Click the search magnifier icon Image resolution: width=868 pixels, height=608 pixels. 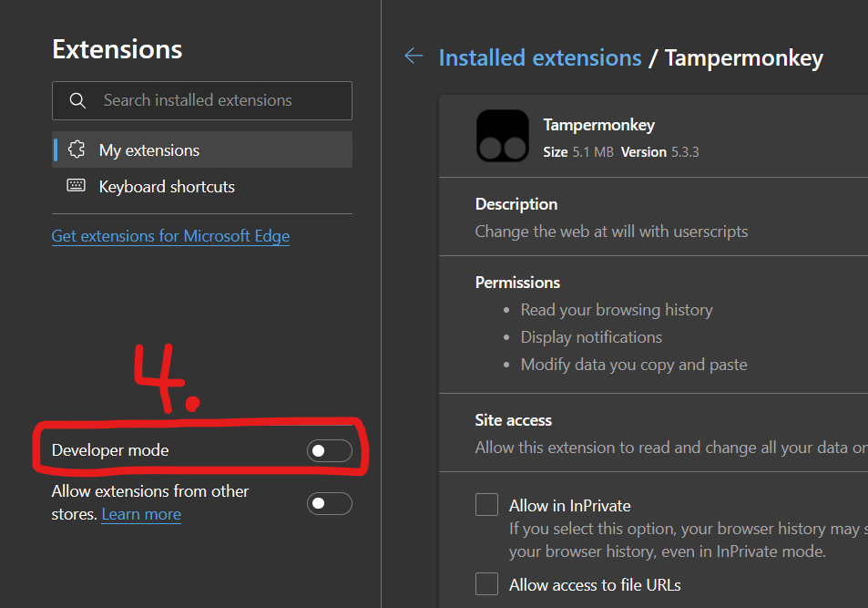pyautogui.click(x=75, y=100)
